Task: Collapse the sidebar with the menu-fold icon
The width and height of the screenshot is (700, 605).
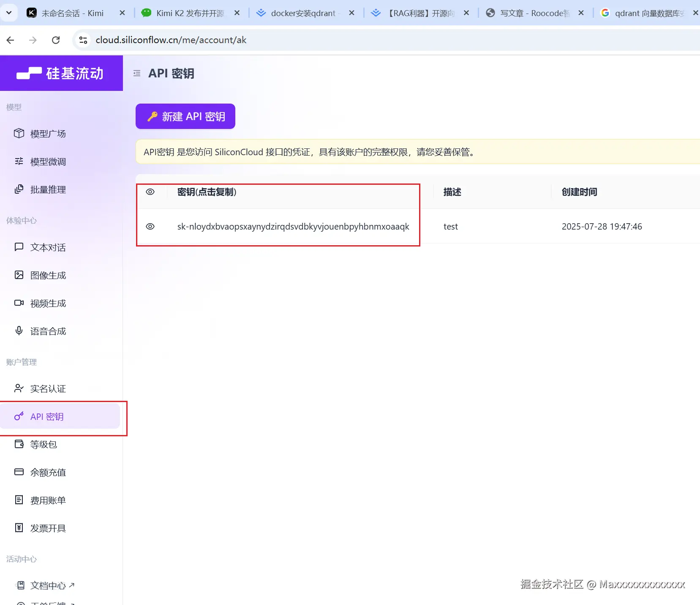Action: (x=137, y=74)
